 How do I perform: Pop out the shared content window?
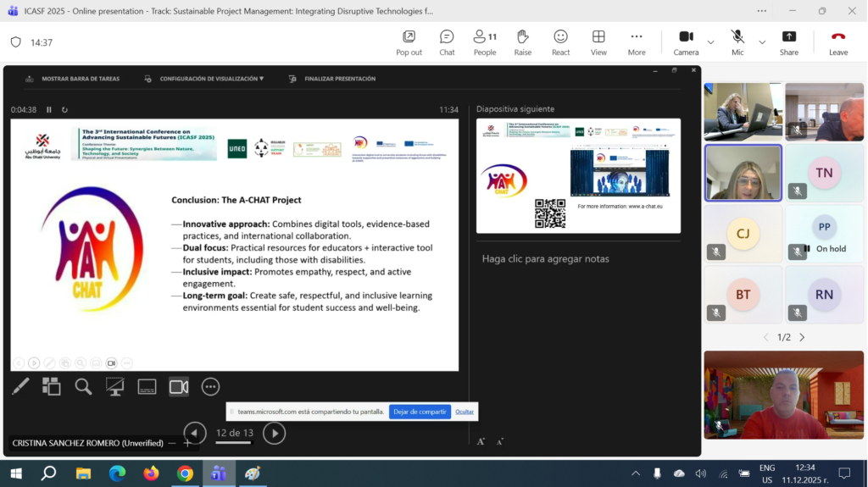click(x=409, y=42)
